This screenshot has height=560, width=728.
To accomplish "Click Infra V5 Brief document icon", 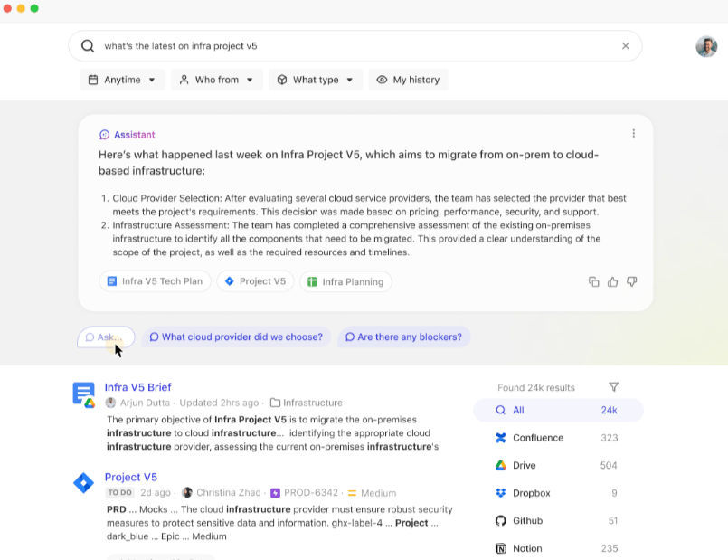I will point(84,394).
